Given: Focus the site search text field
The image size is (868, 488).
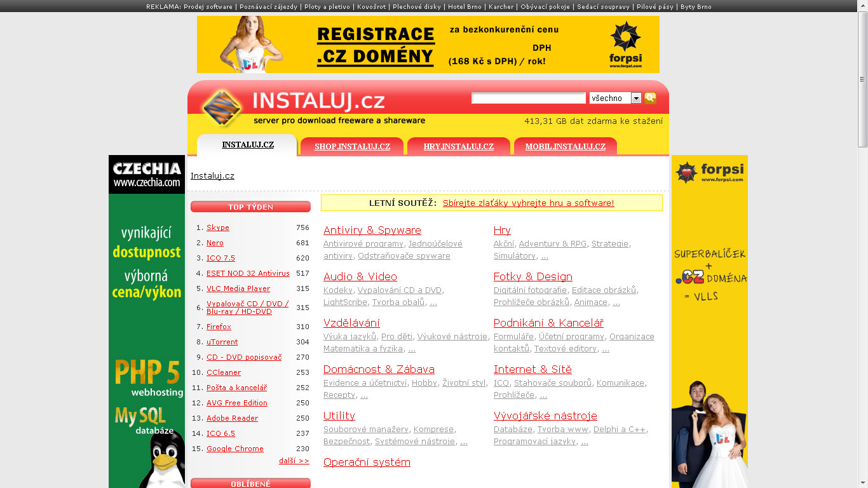Looking at the screenshot, I should click(528, 98).
